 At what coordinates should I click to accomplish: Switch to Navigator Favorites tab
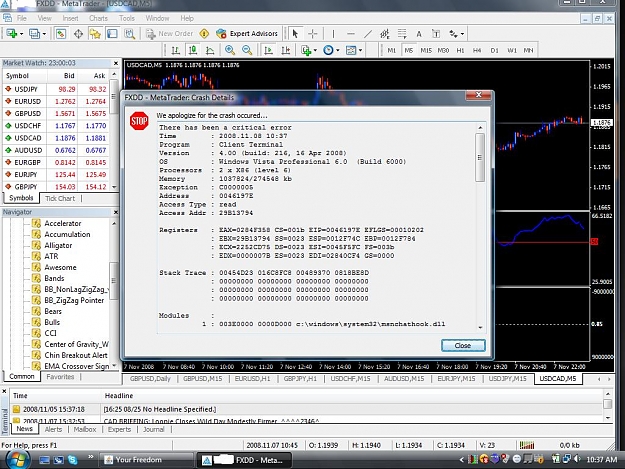click(x=60, y=377)
